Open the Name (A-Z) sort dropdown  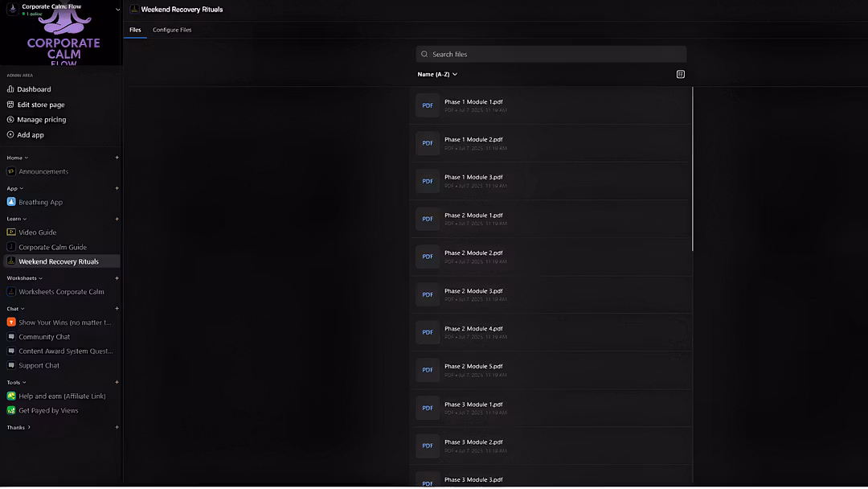tap(437, 74)
